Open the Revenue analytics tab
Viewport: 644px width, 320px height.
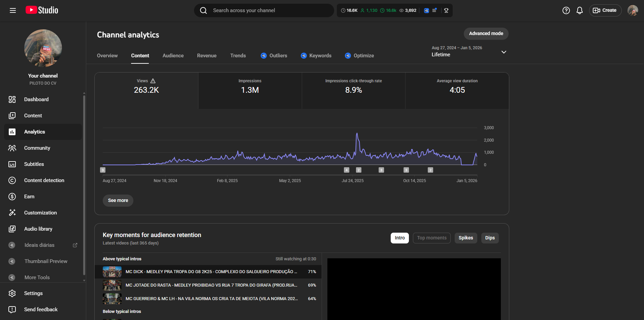point(206,56)
